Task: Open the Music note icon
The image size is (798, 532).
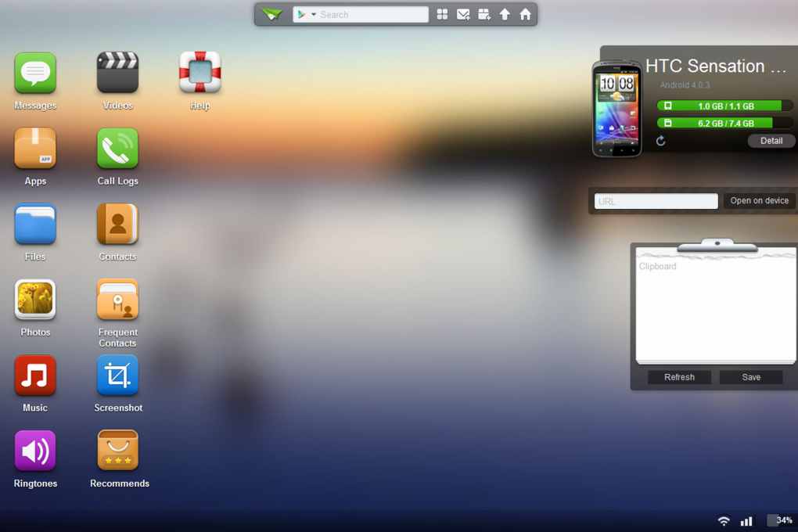Action: [35, 376]
